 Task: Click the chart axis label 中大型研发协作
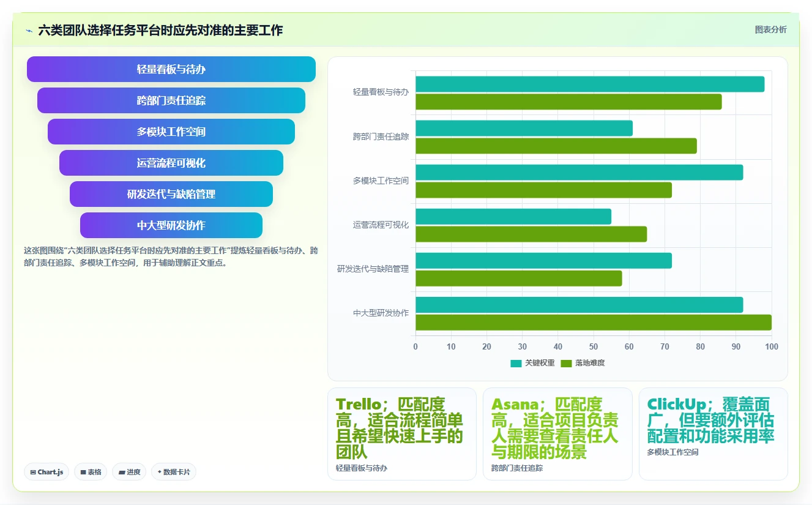coord(381,313)
